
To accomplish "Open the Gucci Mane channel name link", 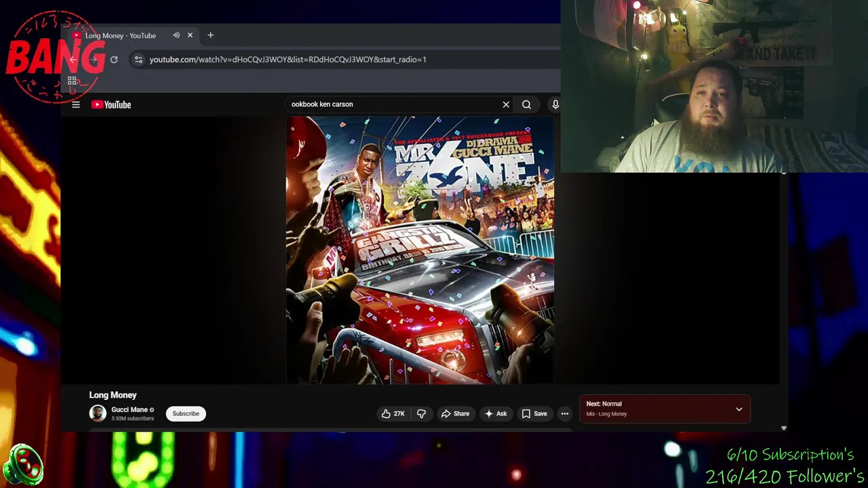I will (130, 409).
